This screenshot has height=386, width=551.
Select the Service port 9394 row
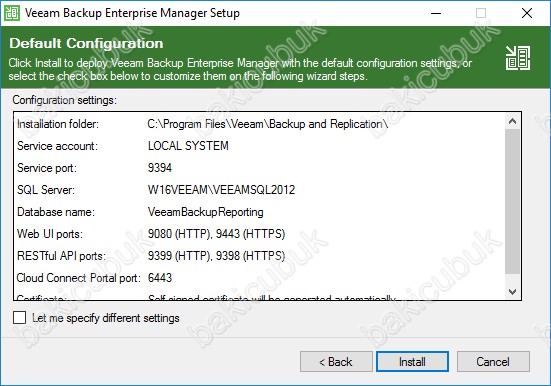click(x=260, y=168)
